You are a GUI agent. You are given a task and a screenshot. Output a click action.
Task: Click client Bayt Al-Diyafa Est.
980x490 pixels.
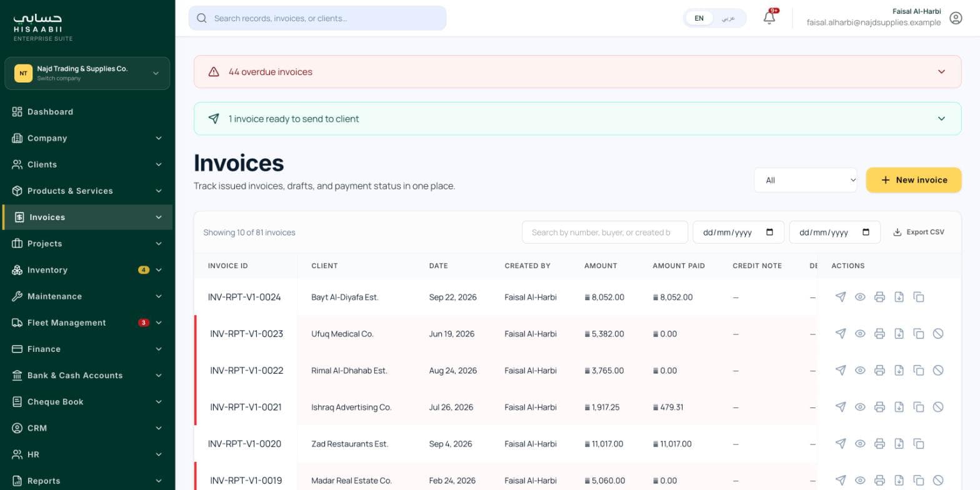point(345,297)
